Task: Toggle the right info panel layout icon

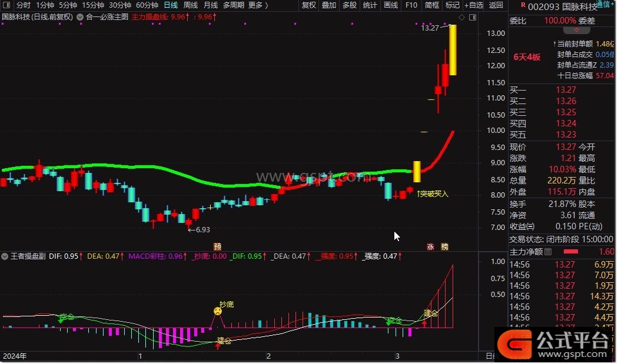Action: [473, 17]
